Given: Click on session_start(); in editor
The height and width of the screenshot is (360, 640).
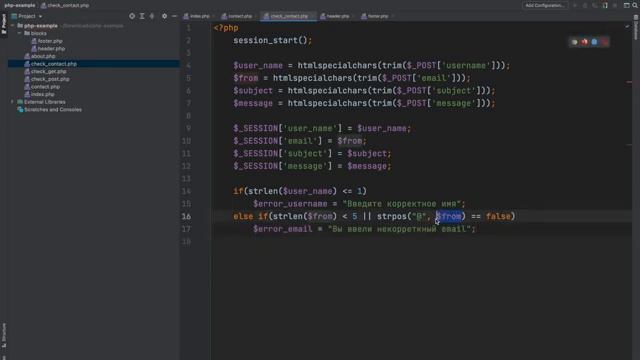Looking at the screenshot, I should [x=272, y=40].
